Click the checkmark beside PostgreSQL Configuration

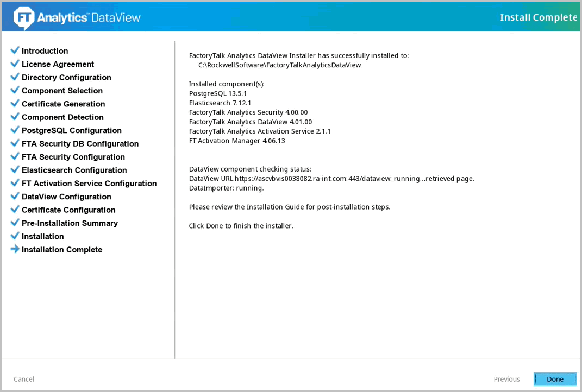pos(15,130)
